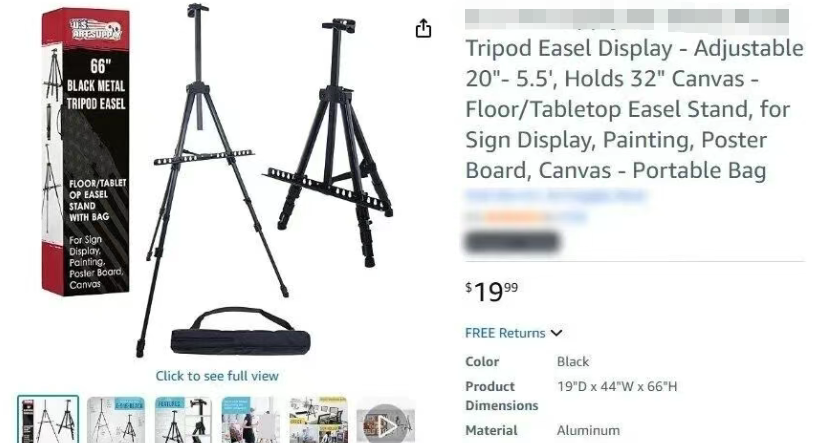
Task: View the Features thumbnail image
Action: click(183, 421)
